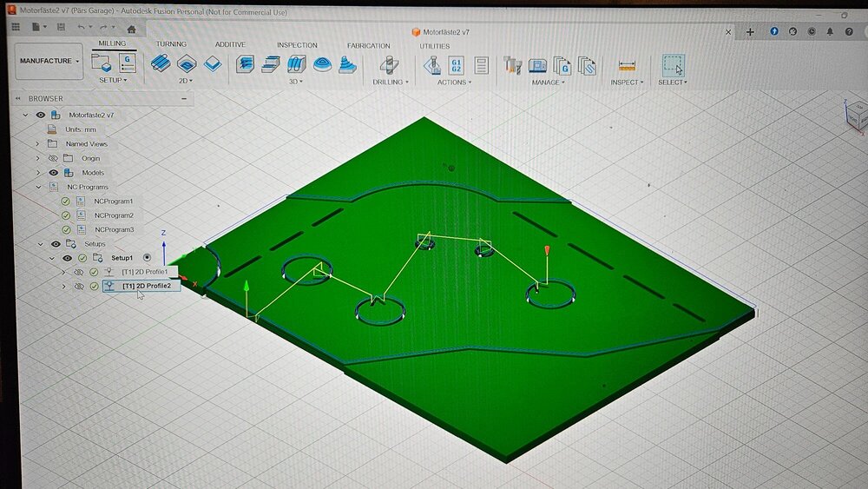Image resolution: width=868 pixels, height=489 pixels.
Task: Go to Home icon in quick access bar
Action: tap(131, 29)
